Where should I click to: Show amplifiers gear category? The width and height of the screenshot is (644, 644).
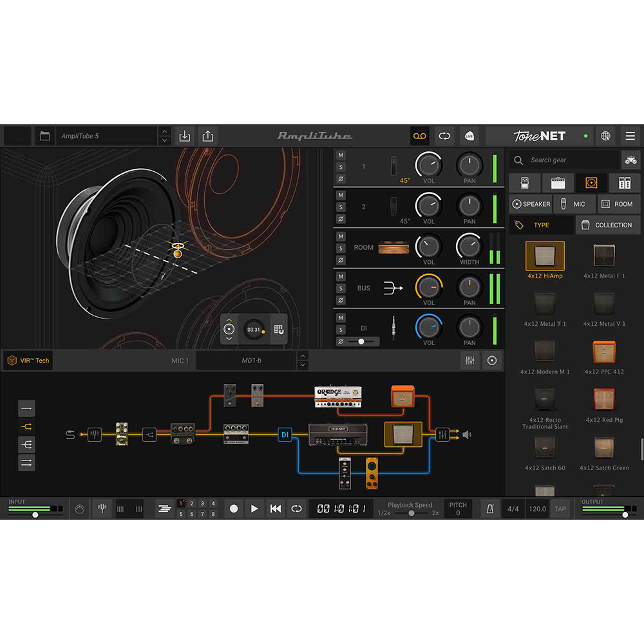click(x=558, y=183)
